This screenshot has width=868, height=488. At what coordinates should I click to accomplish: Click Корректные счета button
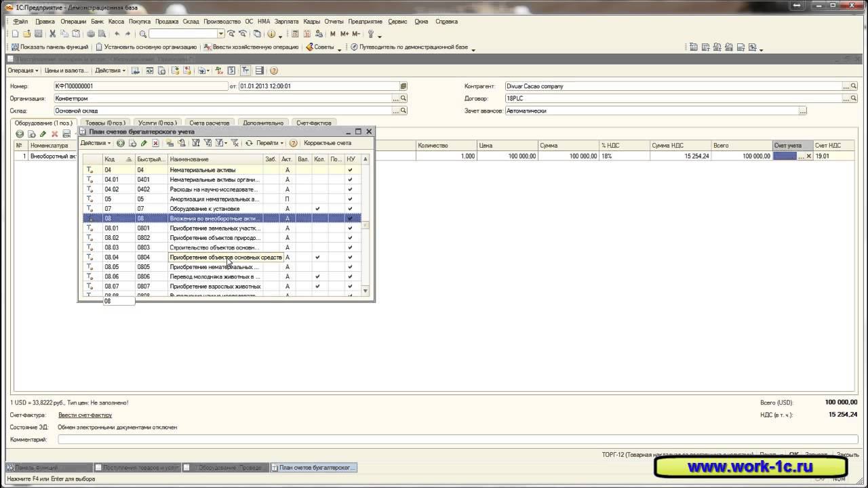tap(328, 143)
